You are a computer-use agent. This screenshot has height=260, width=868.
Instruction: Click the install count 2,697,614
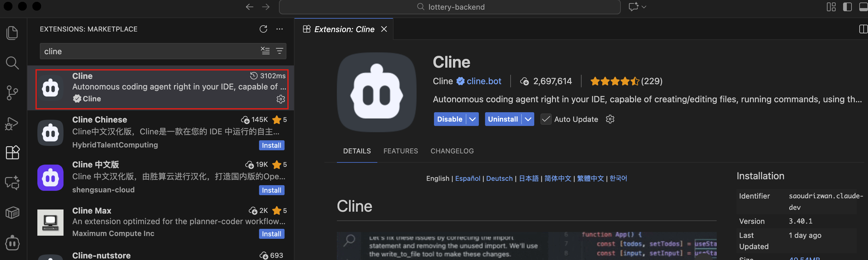coord(546,81)
